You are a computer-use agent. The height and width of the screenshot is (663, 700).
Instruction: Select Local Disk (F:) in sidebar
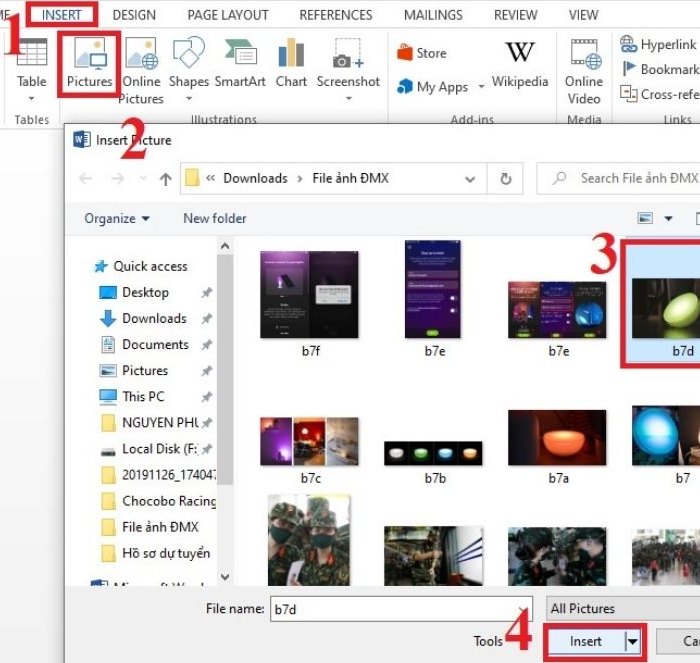tap(149, 449)
